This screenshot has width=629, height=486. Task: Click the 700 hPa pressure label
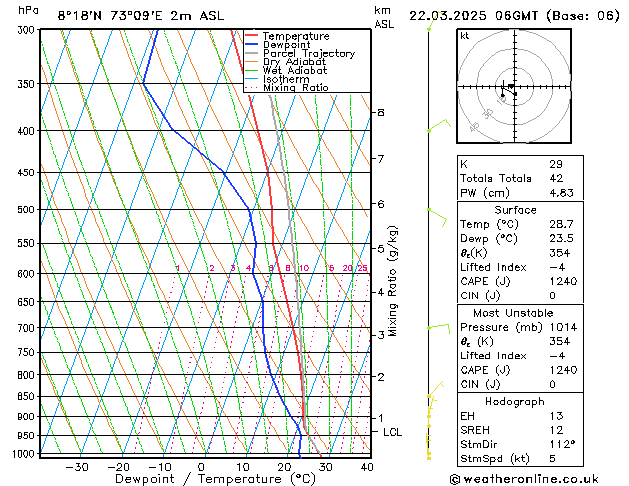[28, 328]
